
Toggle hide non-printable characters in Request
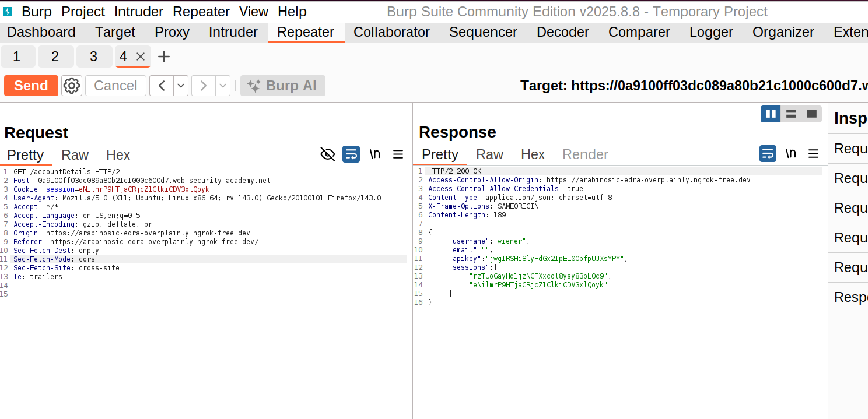pos(328,154)
